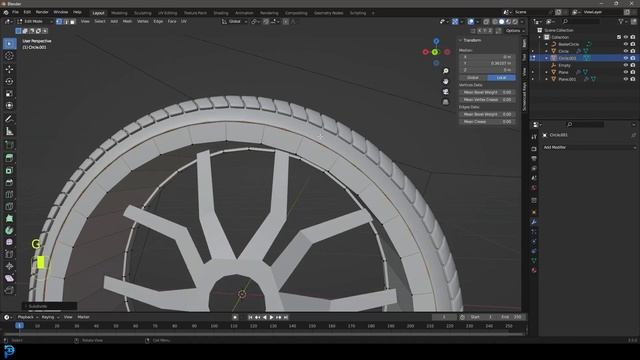Expand the Plane.001 tree item

pyautogui.click(x=547, y=79)
